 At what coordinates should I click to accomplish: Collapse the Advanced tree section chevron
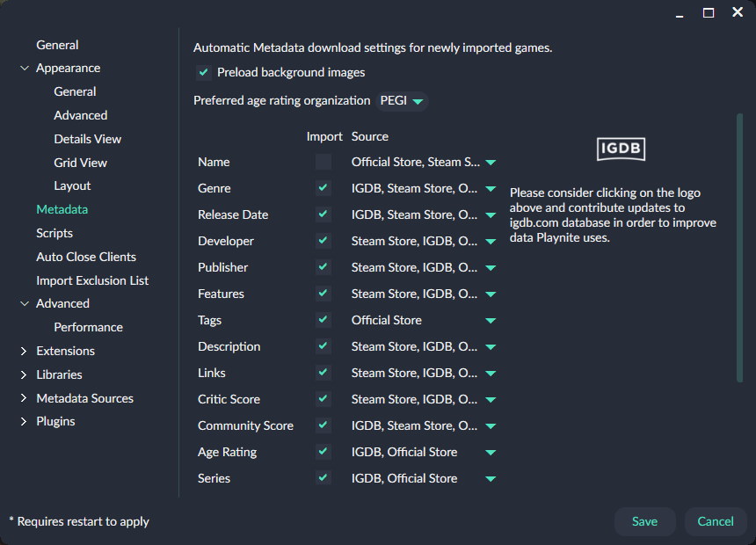coord(24,303)
